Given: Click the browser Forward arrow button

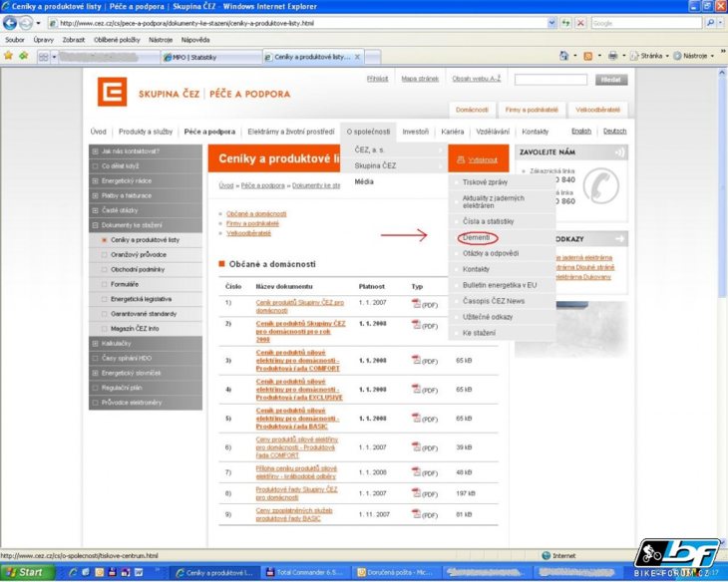Looking at the screenshot, I should pos(26,23).
